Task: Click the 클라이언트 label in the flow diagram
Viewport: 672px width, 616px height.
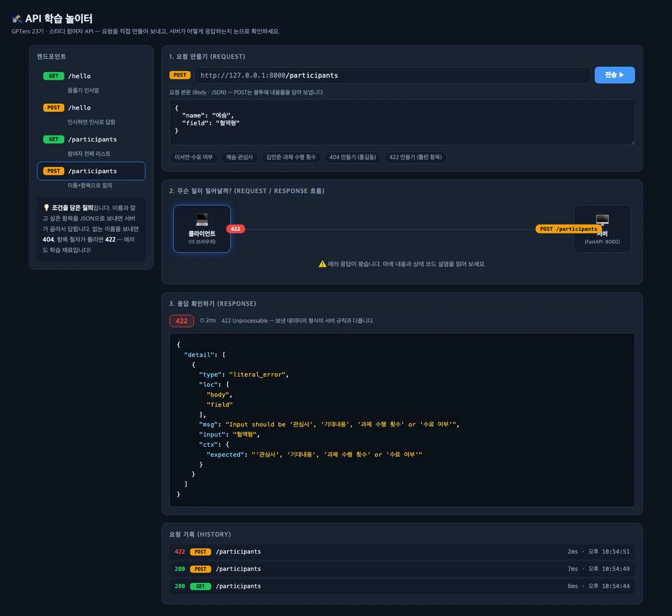Action: tap(202, 234)
